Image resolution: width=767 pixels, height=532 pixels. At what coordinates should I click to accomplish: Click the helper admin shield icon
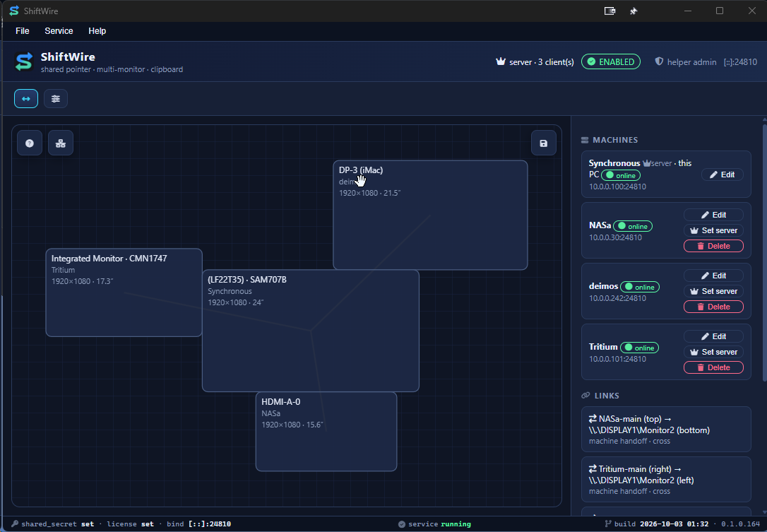pyautogui.click(x=659, y=61)
